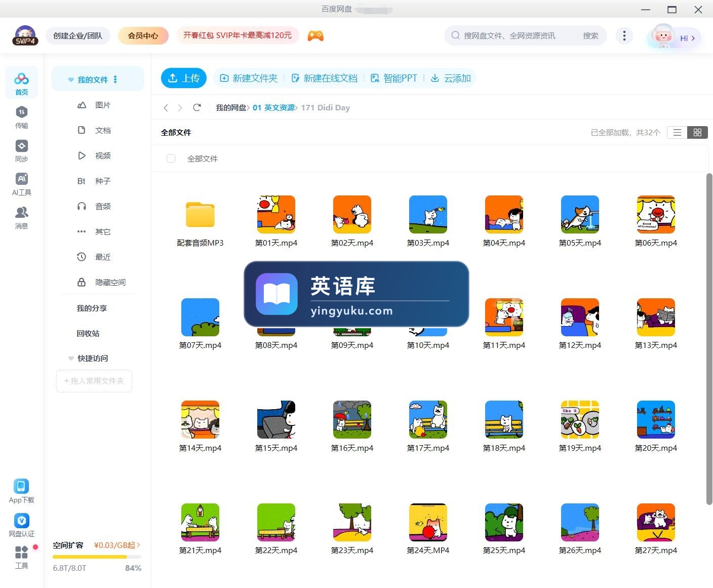This screenshot has height=588, width=713.
Task: Open the 图片 category
Action: 94,105
